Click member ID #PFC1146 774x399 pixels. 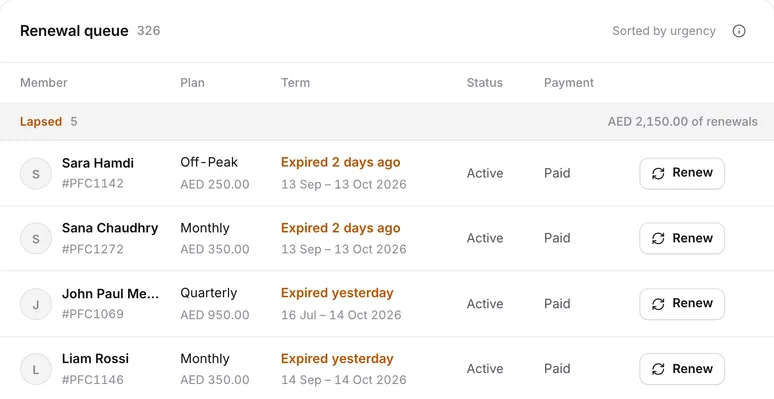click(92, 379)
